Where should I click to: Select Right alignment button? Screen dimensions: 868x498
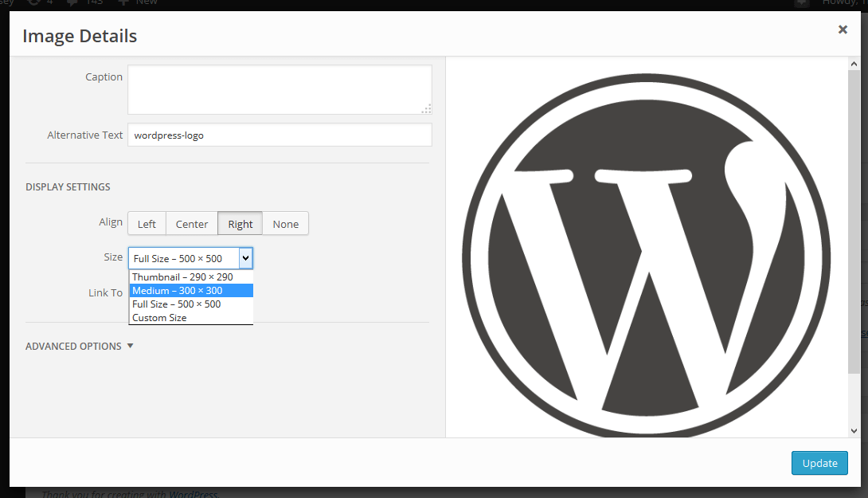point(240,224)
